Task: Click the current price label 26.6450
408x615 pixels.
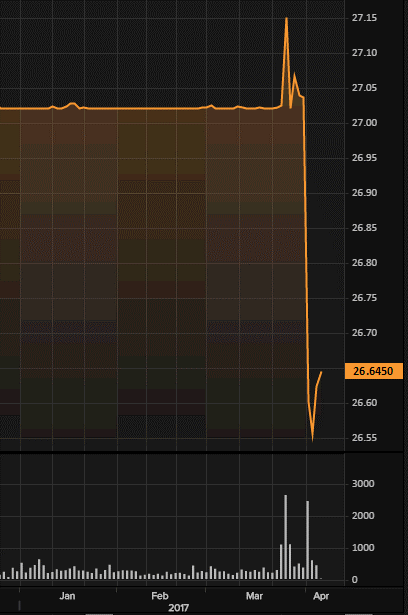Action: coord(373,371)
